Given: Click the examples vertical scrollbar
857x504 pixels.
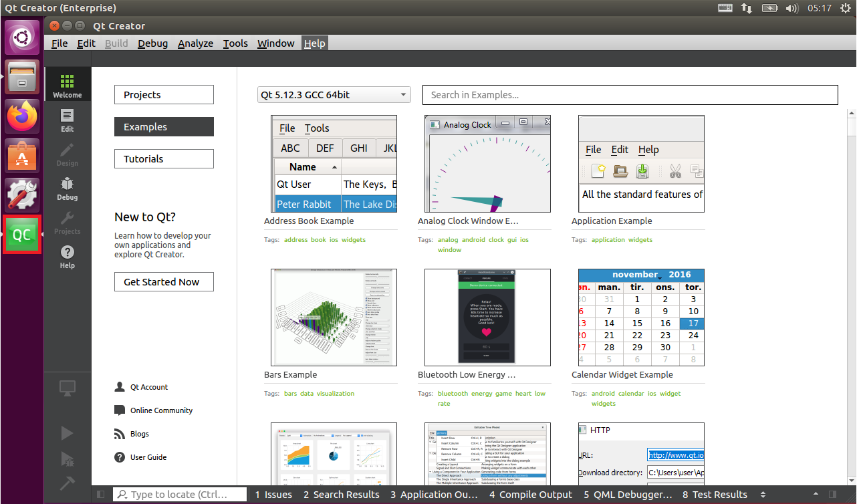Looking at the screenshot, I should pos(851,297).
